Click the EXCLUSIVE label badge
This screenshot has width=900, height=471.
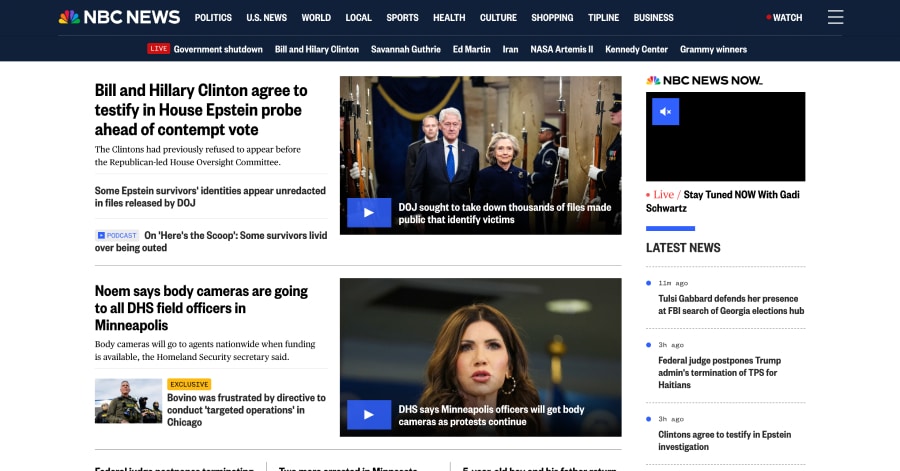tap(189, 384)
